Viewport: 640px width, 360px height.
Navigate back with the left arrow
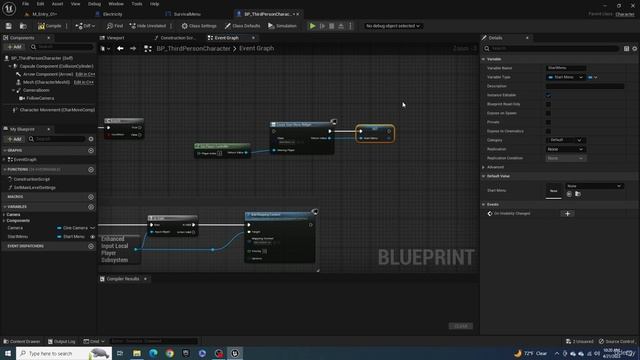[x=120, y=48]
